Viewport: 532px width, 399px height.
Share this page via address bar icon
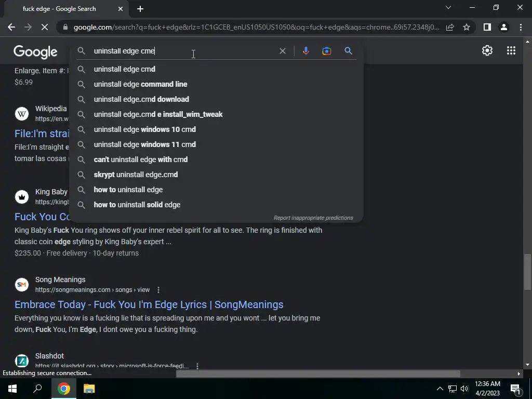[450, 27]
